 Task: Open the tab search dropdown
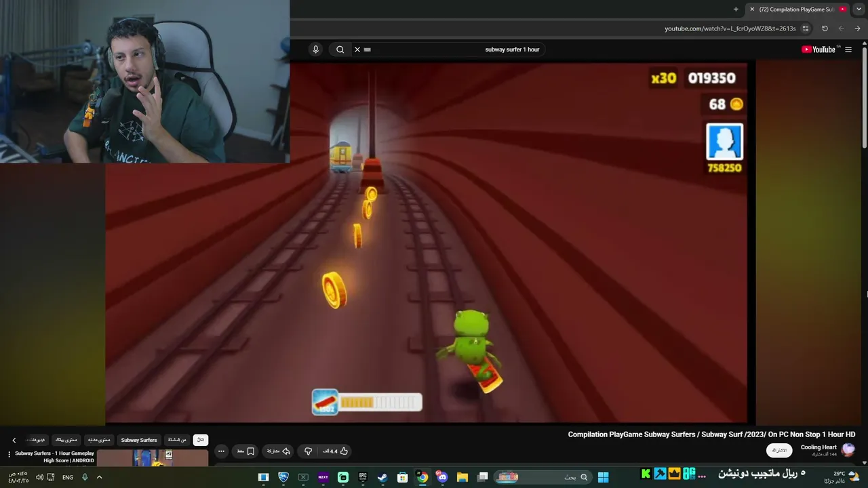coord(859,9)
